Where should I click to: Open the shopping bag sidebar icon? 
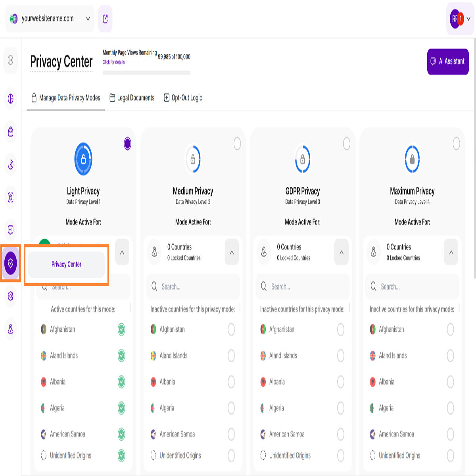coord(11,132)
